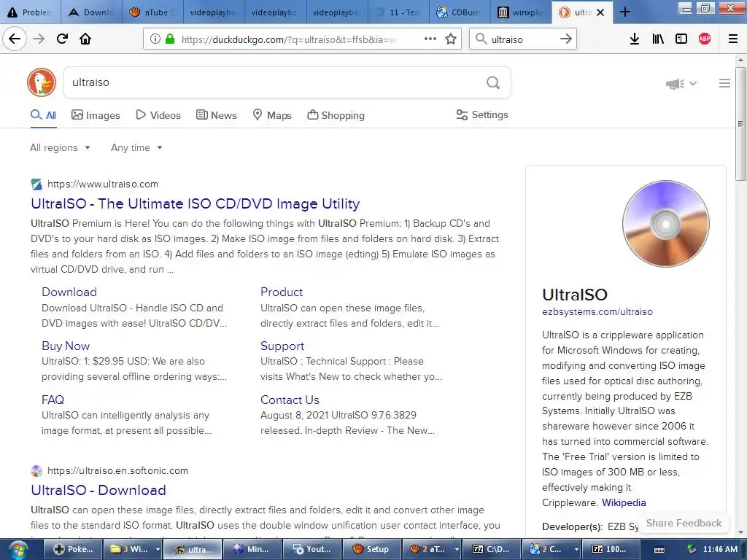
Task: Switch to the Videos search tab
Action: [x=158, y=115]
